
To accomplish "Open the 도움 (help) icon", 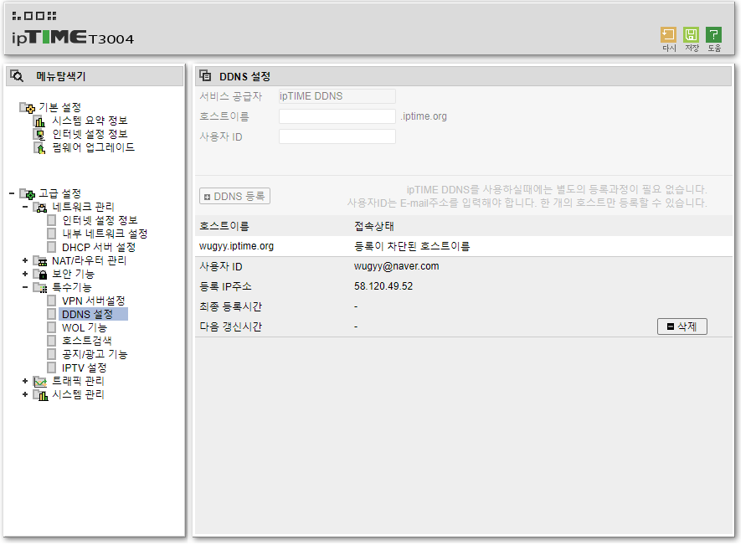I will click(713, 35).
